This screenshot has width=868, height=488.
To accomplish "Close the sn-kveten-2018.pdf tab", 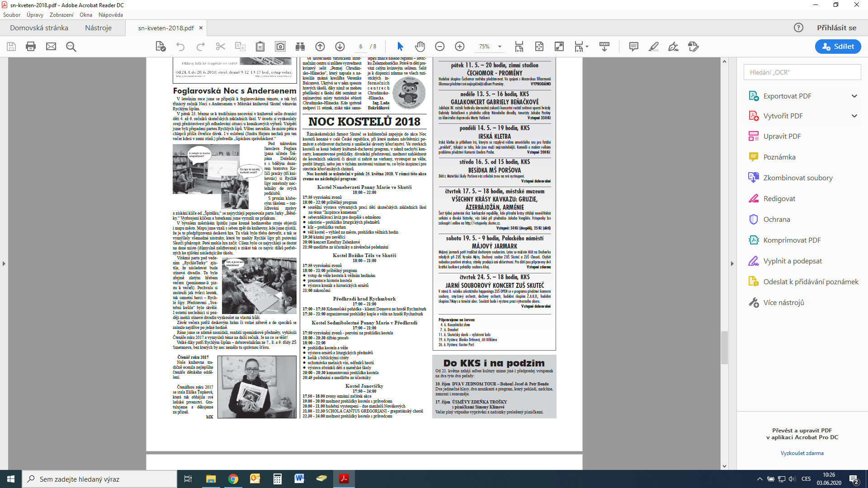I will click(x=201, y=28).
